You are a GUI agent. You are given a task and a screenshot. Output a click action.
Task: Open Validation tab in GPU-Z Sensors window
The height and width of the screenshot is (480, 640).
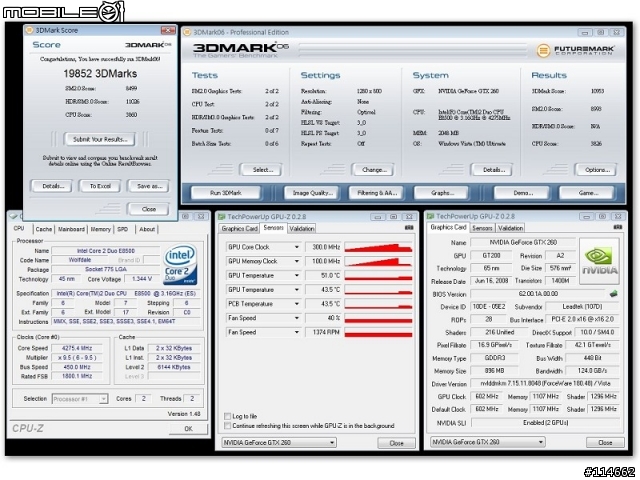click(x=302, y=229)
